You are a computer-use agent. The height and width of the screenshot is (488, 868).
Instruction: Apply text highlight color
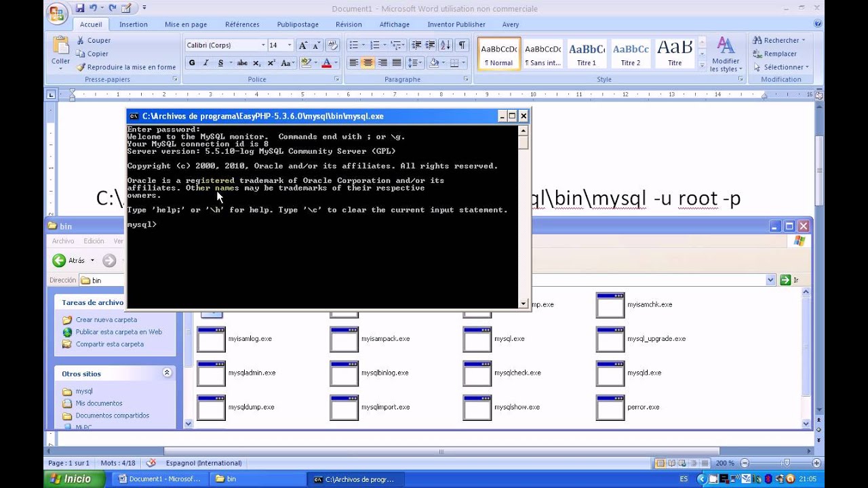[x=306, y=63]
